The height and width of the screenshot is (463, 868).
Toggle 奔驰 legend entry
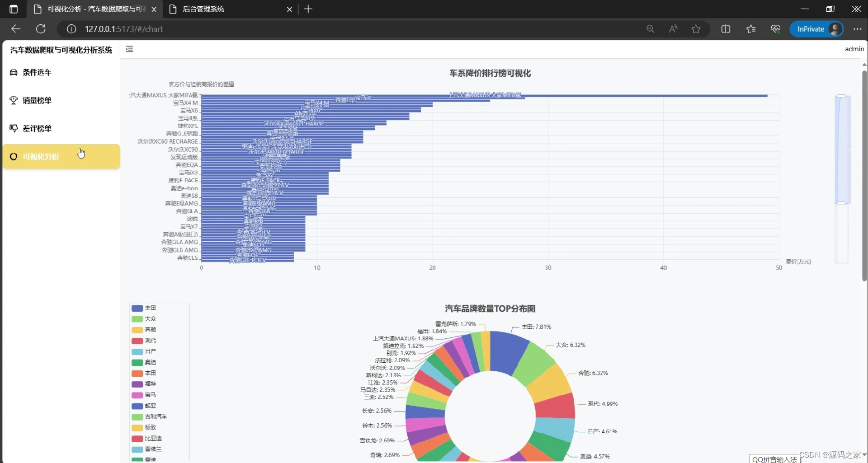144,330
